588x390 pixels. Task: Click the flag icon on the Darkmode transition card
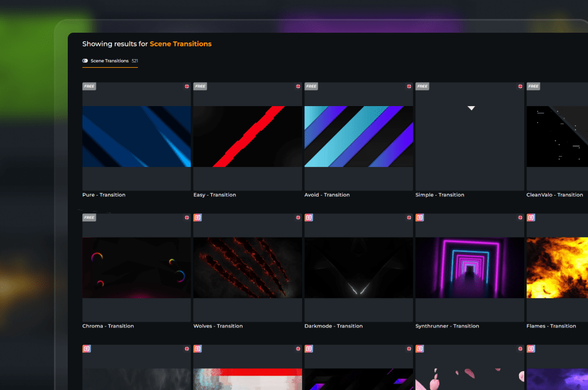pyautogui.click(x=409, y=218)
